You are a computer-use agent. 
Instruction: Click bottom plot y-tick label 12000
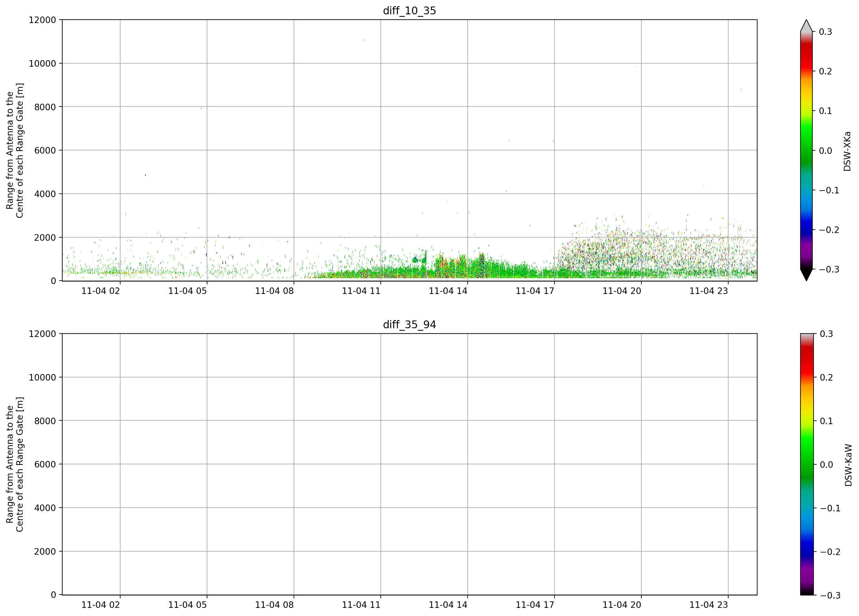(42, 334)
